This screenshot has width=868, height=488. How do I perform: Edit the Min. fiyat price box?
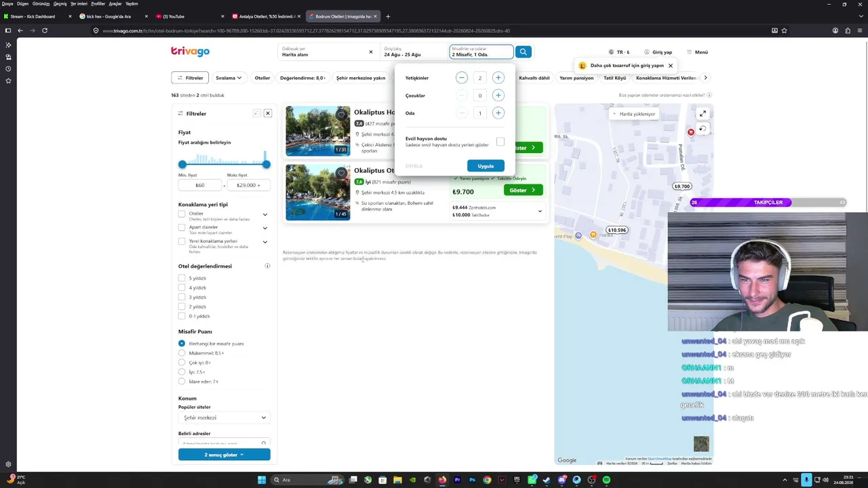(200, 185)
